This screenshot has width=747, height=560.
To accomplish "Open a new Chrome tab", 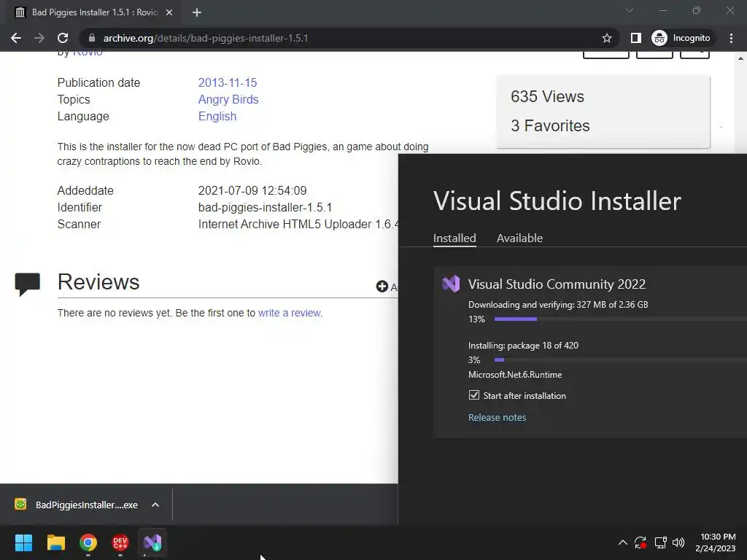I will pos(197,12).
